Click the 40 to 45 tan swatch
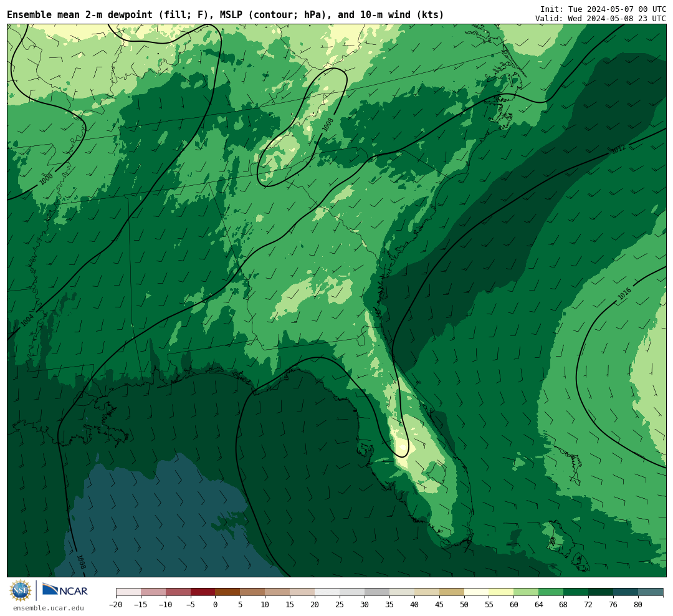 427,592
